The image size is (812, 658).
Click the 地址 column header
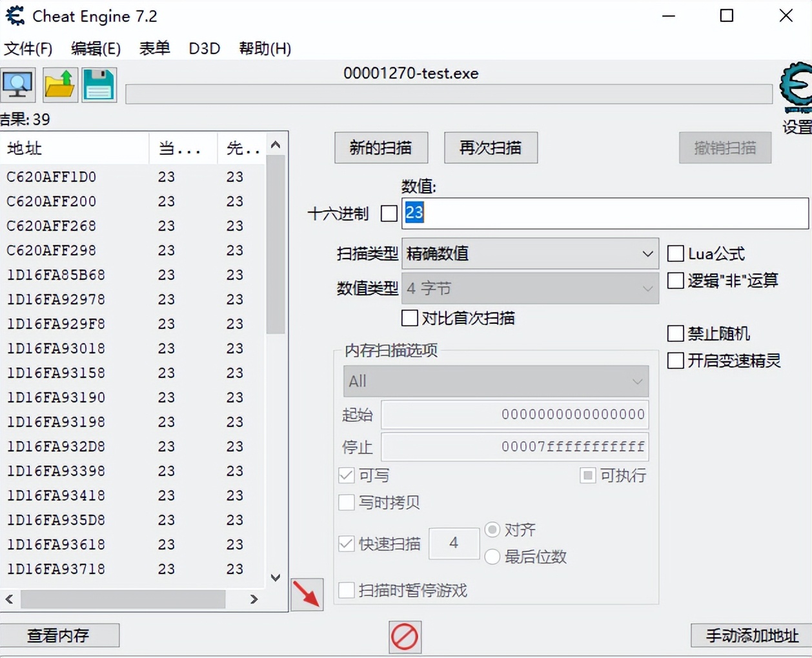click(74, 148)
